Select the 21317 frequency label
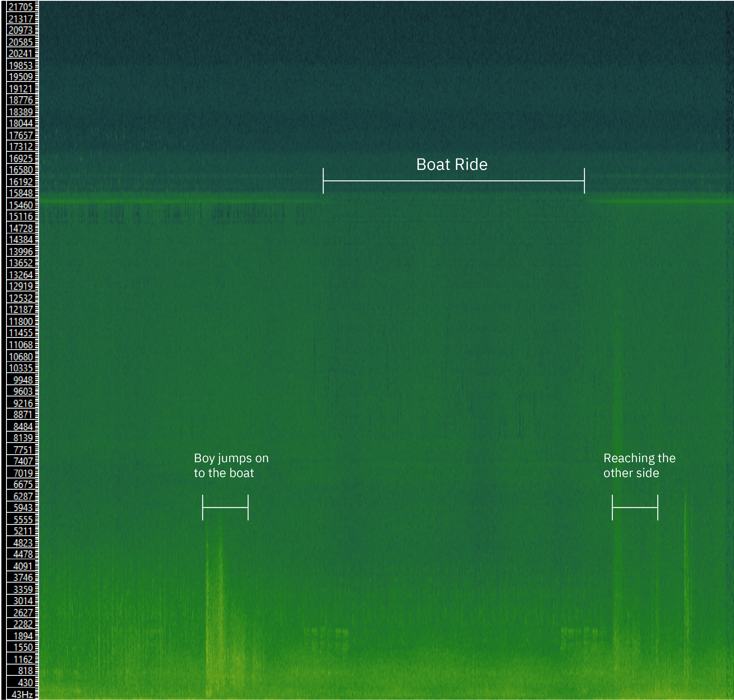The image size is (734, 700). pos(21,19)
